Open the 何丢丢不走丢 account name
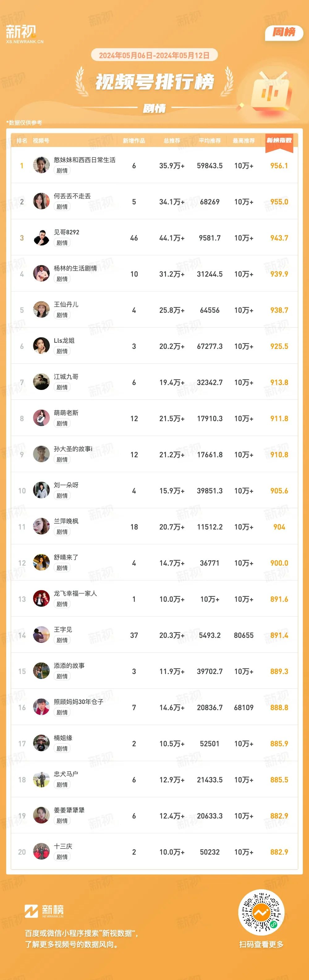This screenshot has width=309, height=980. pyautogui.click(x=72, y=196)
